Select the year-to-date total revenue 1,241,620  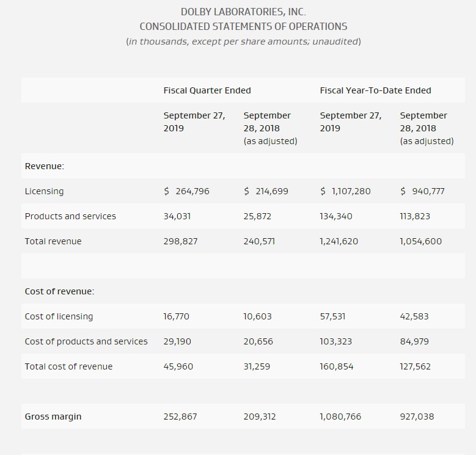pyautogui.click(x=339, y=241)
